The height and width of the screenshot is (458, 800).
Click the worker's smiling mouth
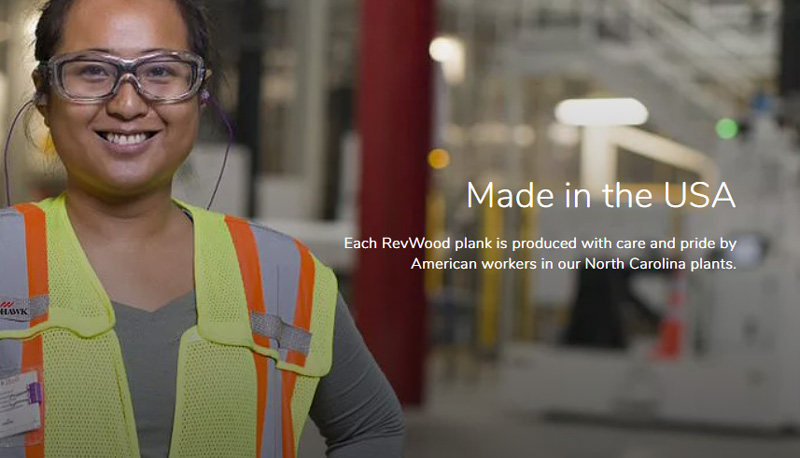tap(127, 138)
